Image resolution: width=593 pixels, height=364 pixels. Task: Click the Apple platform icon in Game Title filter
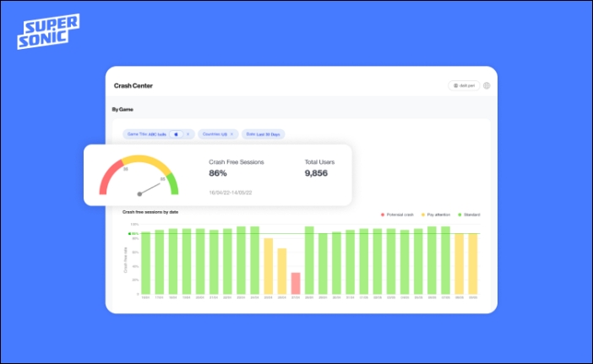(176, 133)
